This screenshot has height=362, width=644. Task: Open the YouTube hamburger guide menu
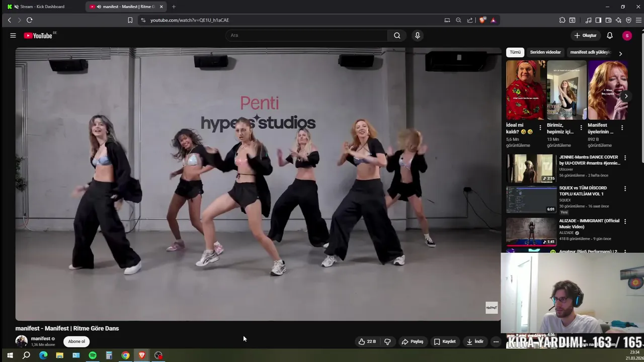pyautogui.click(x=13, y=35)
